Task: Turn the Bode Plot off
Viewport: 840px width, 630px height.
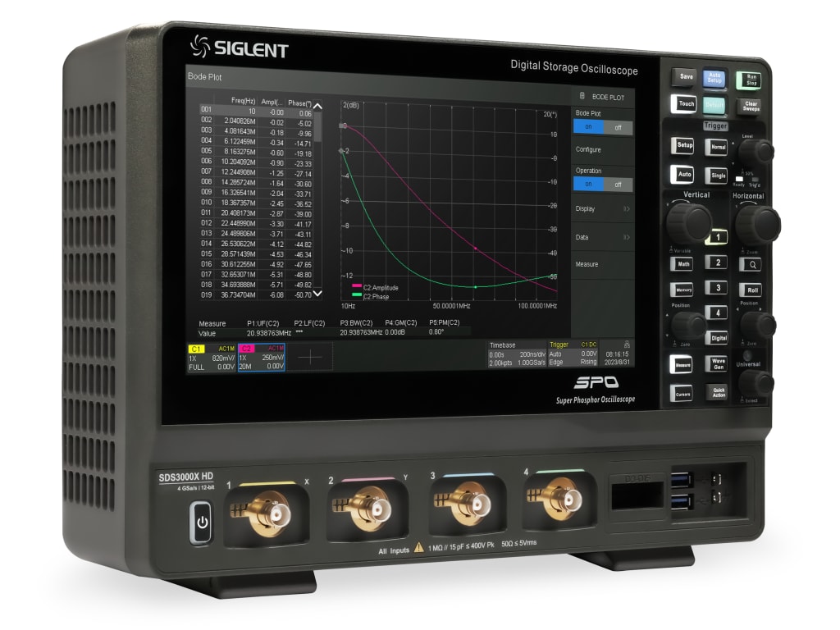Action: [x=619, y=128]
